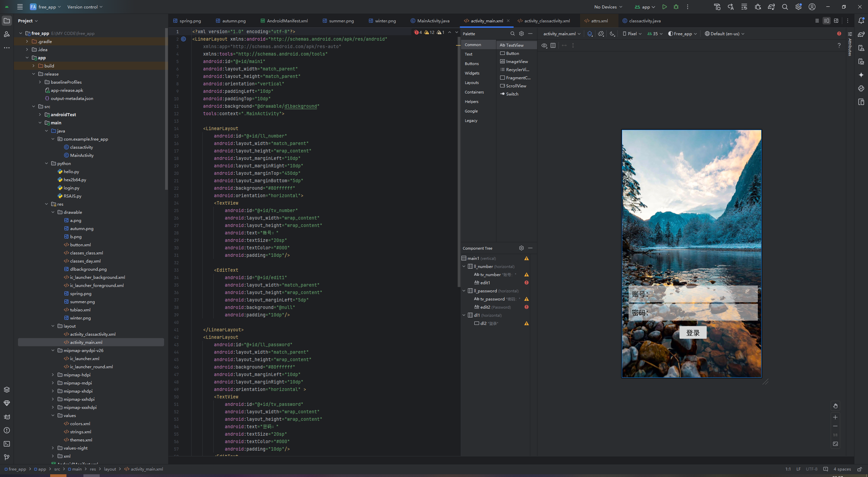Open the Project tool window folder icon
Screen dimensions: 868x477
7,21
